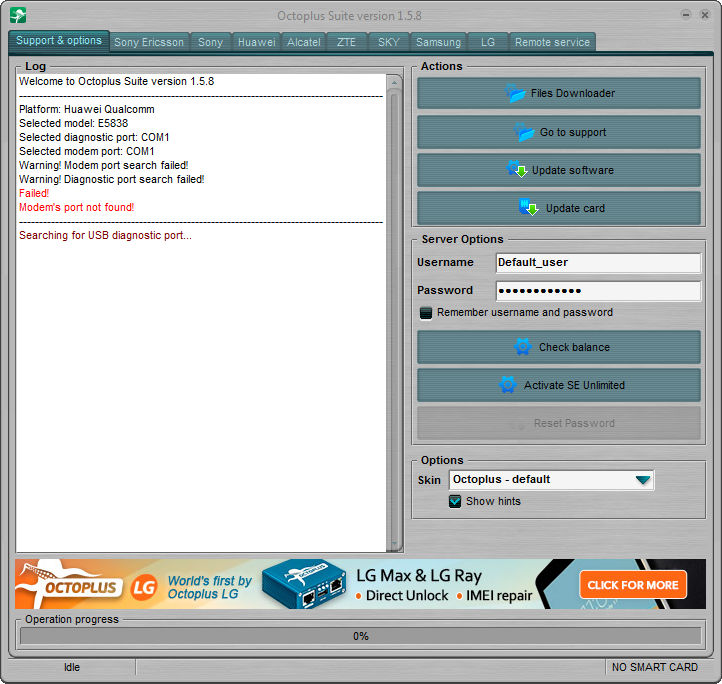722x684 pixels.
Task: Click "Welcome to Octoplus Suite version 1.5.8" line
Action: pyautogui.click(x=116, y=81)
